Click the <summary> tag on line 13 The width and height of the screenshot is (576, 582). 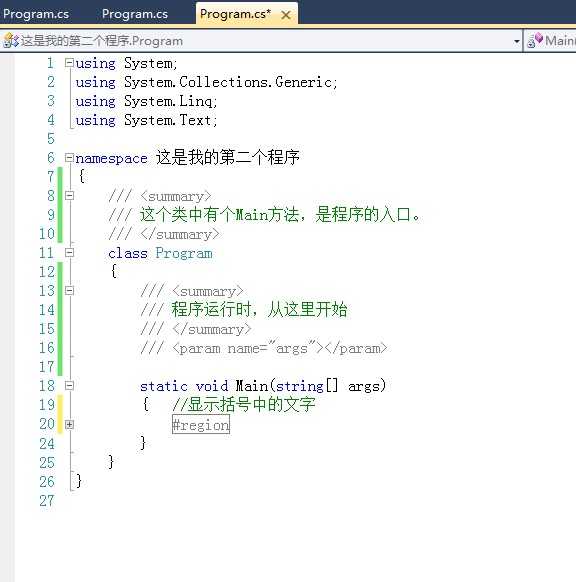(208, 291)
